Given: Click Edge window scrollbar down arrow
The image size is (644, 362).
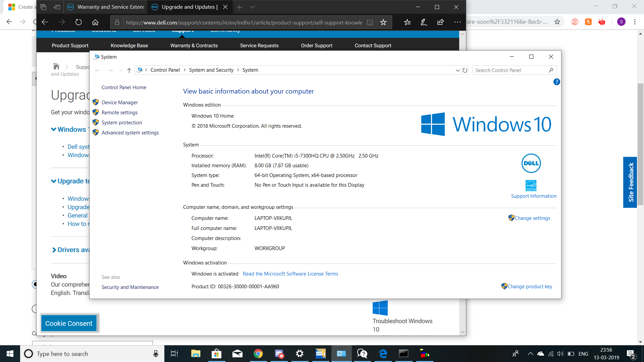Looking at the screenshot, I should (x=463, y=332).
